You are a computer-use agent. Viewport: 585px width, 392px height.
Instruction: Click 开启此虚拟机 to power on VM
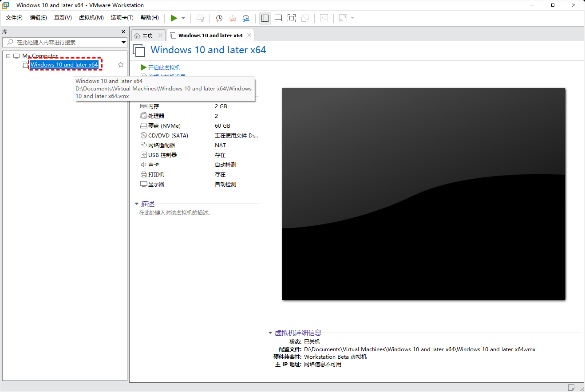tap(164, 67)
